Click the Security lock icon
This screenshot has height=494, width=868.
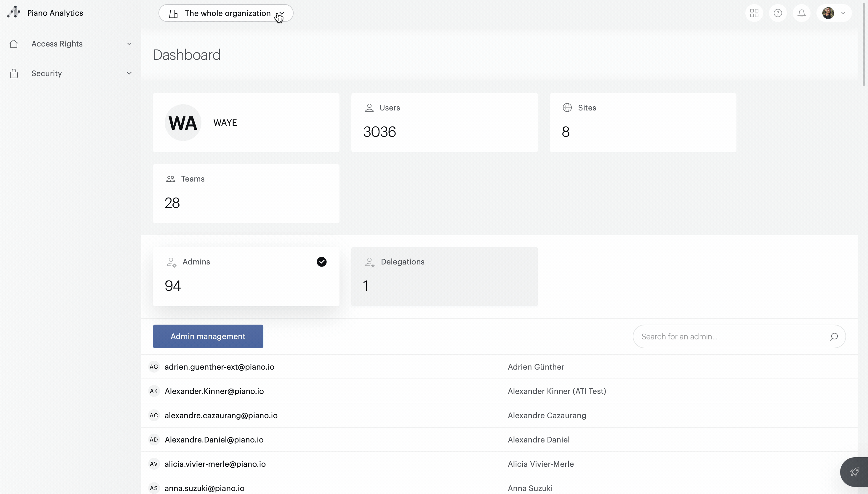pyautogui.click(x=14, y=74)
